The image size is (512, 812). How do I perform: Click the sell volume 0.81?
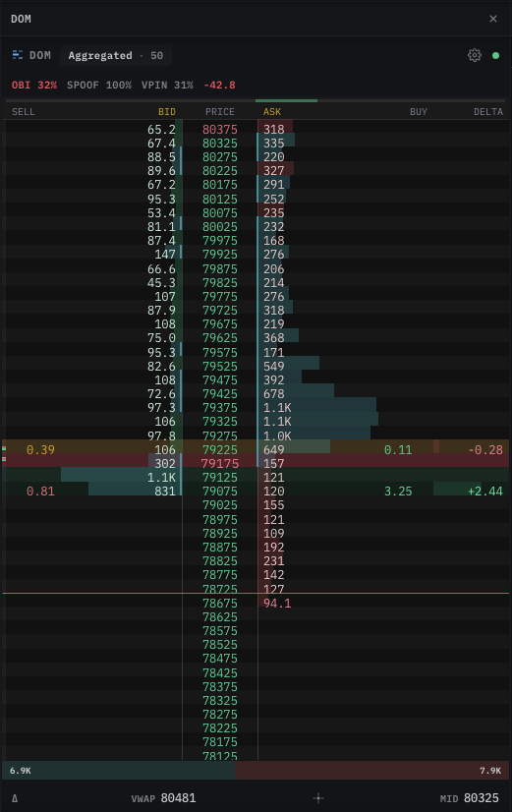click(40, 491)
